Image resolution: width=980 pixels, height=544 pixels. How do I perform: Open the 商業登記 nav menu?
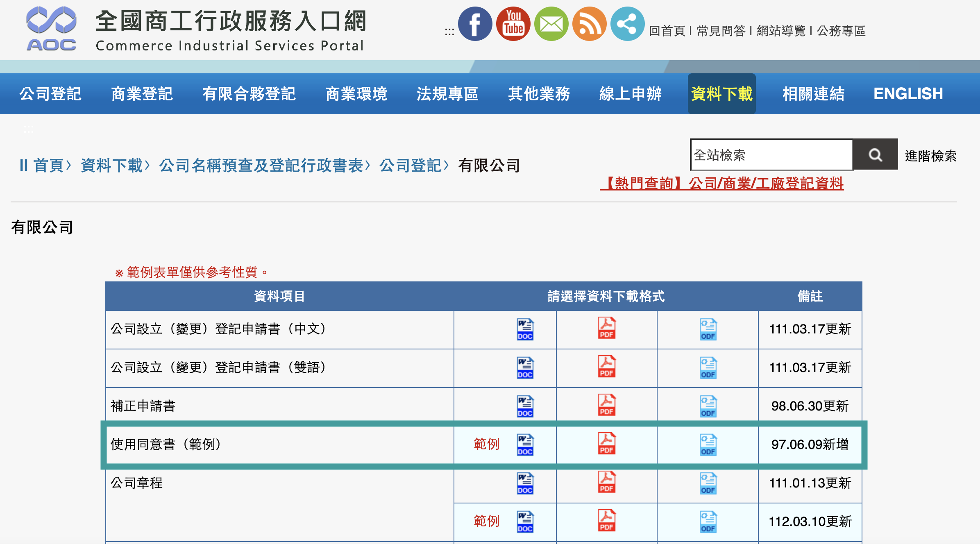tap(142, 94)
